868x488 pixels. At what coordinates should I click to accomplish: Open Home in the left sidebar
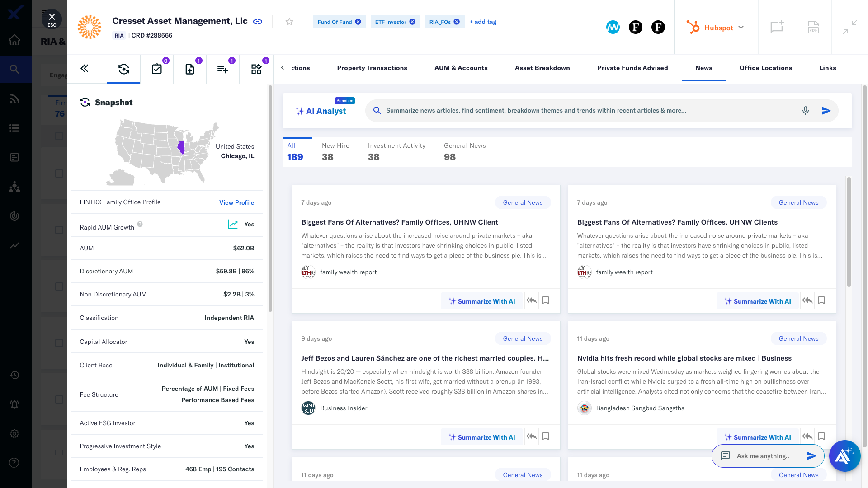tap(14, 40)
